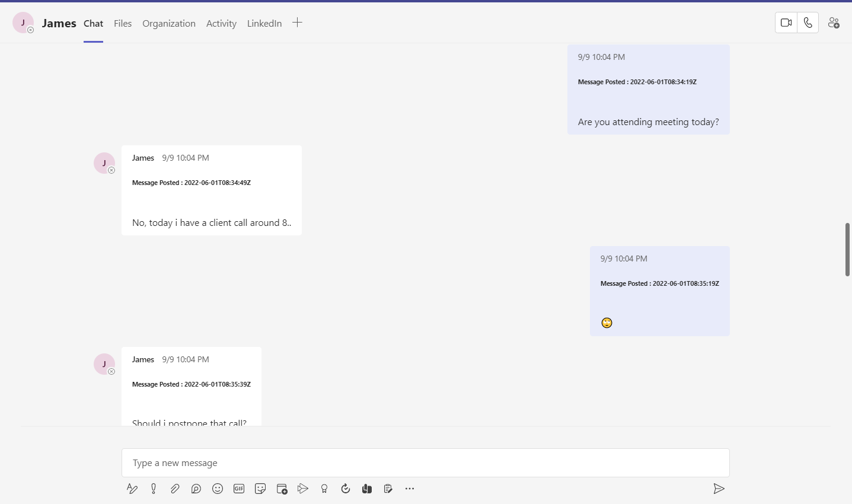Switch to the Files tab
Viewport: 852px width, 504px height.
coord(123,23)
